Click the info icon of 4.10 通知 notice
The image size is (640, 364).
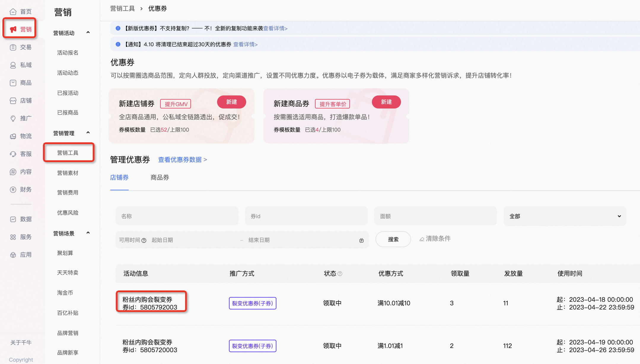pos(118,44)
